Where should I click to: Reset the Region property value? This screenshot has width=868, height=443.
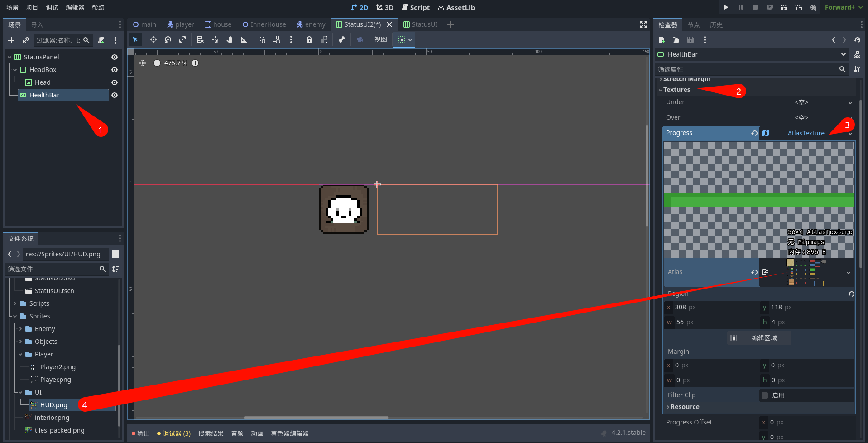(851, 294)
